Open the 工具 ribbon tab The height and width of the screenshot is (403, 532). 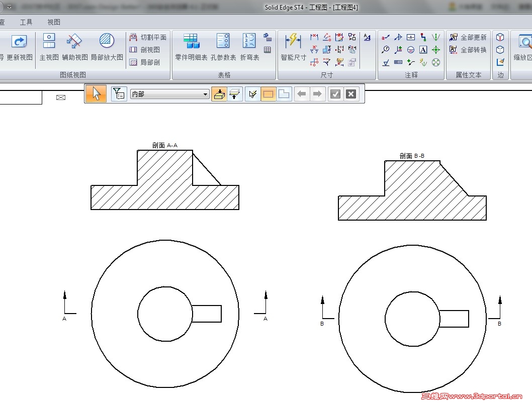click(x=26, y=23)
